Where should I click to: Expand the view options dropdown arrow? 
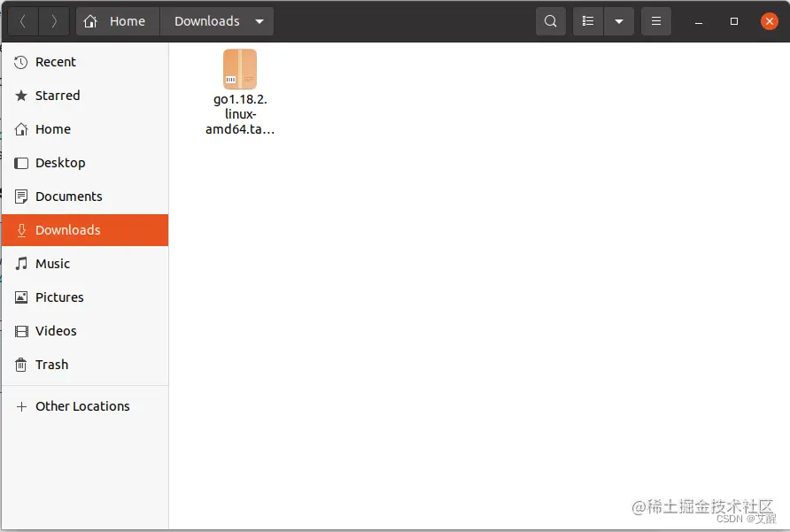pyautogui.click(x=619, y=21)
